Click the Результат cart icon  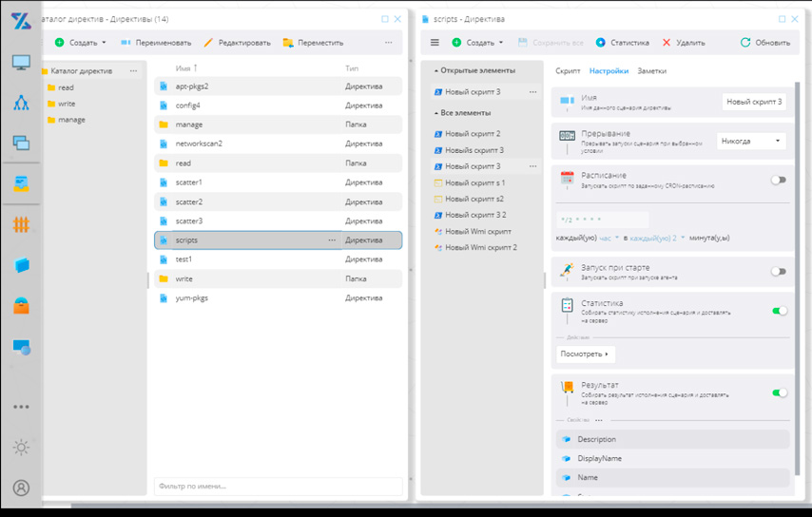(x=567, y=387)
